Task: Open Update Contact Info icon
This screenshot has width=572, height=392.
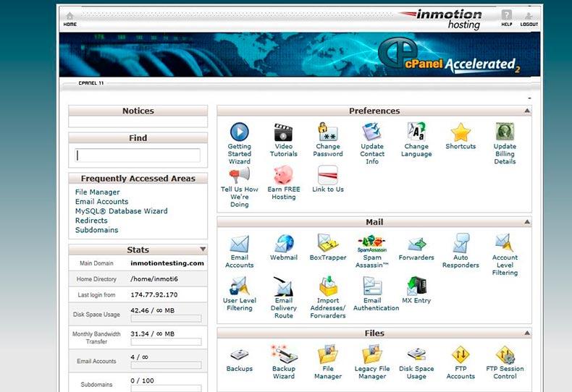Action: [371, 132]
